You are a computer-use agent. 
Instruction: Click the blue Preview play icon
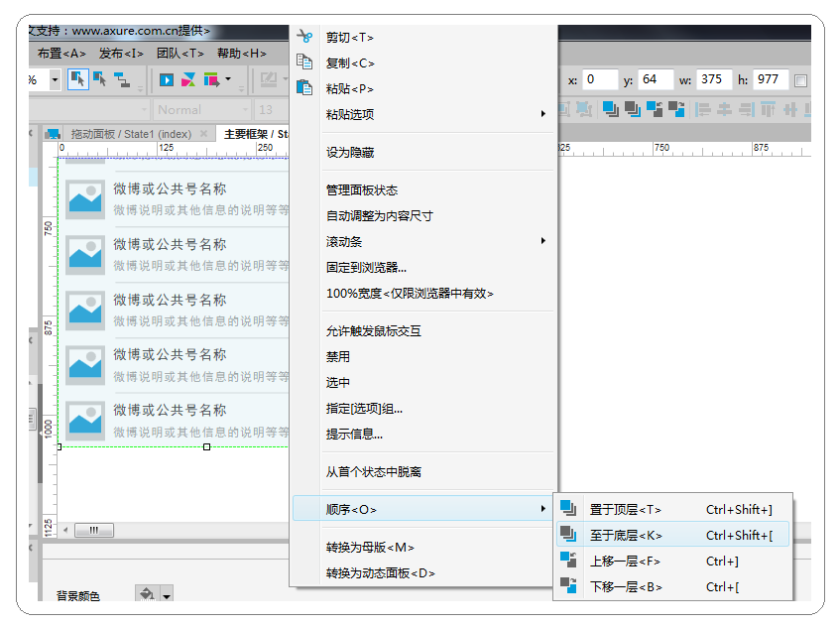(167, 79)
